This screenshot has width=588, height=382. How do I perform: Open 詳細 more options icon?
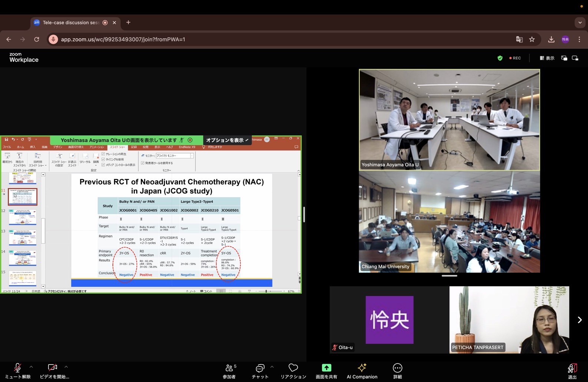tap(398, 368)
